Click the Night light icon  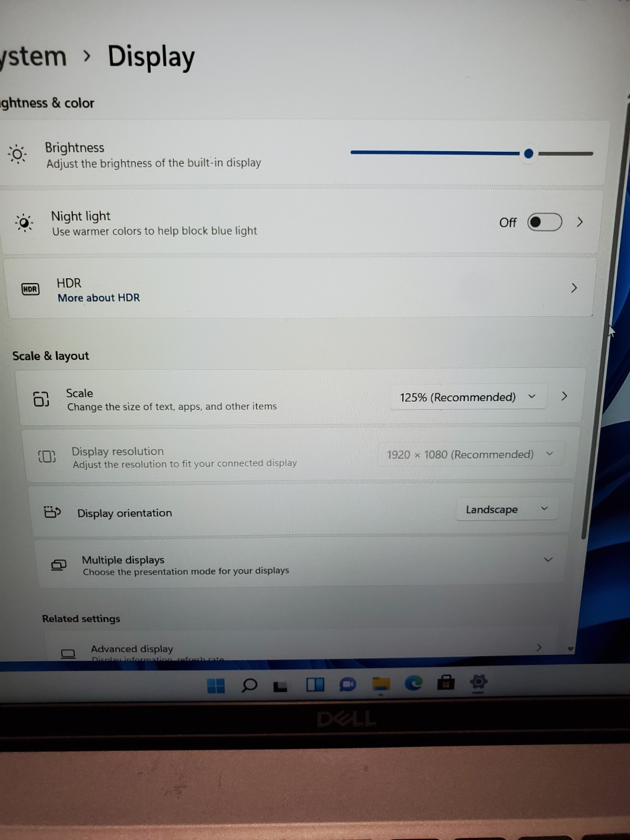[x=24, y=223]
